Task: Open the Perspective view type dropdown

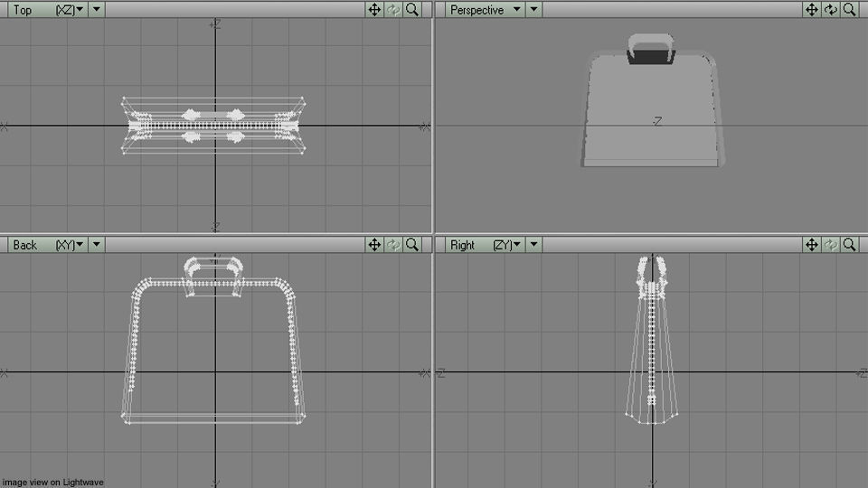Action: [485, 9]
